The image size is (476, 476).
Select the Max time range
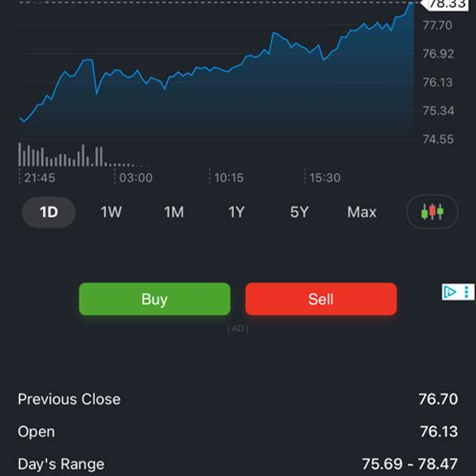pyautogui.click(x=362, y=213)
